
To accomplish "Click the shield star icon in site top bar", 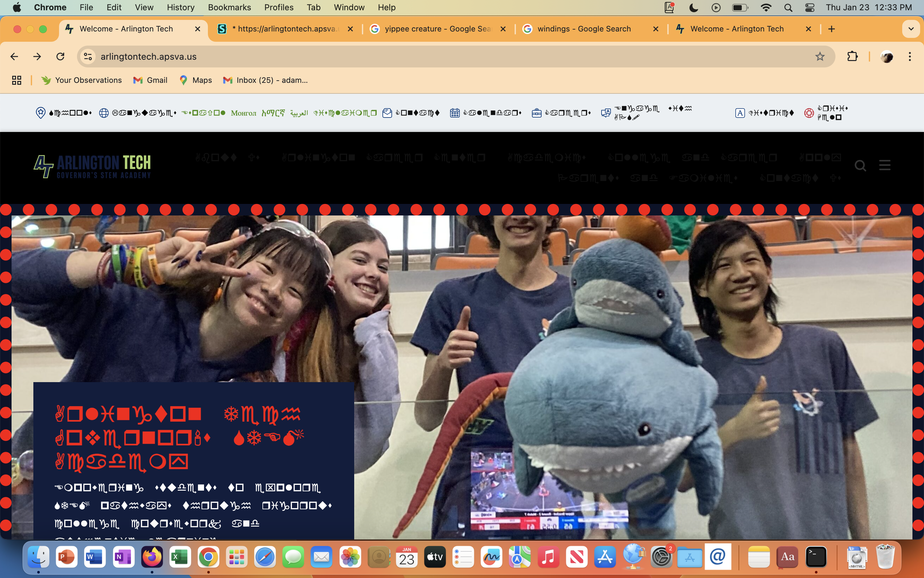I will 40,113.
